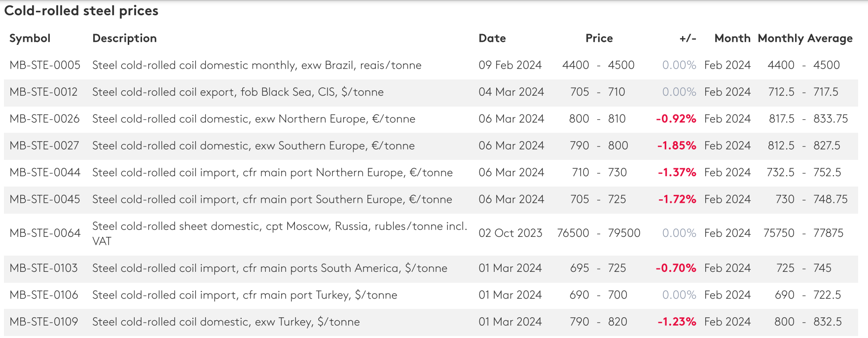Select the Date column header
This screenshot has height=338, width=868.
pyautogui.click(x=492, y=38)
